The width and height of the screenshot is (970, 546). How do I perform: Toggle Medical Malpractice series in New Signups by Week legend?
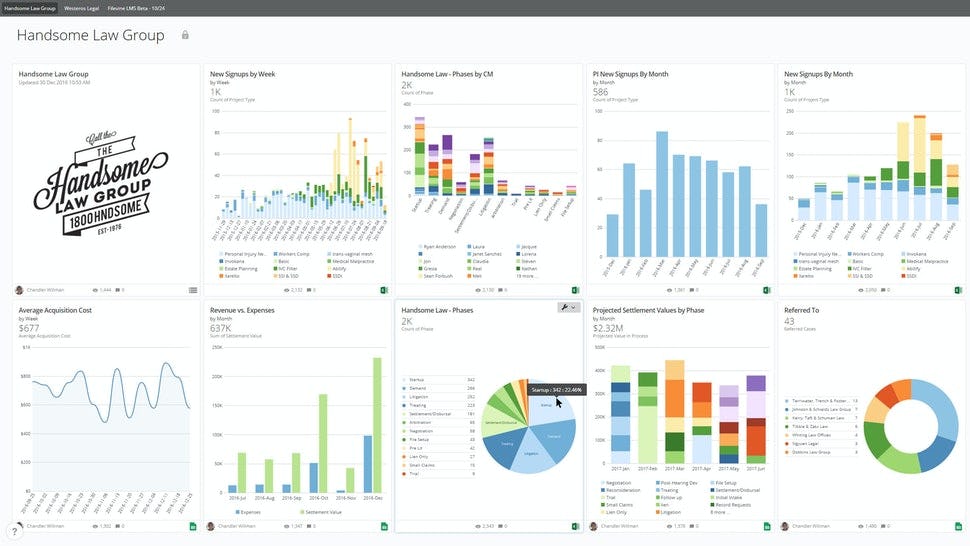351,262
